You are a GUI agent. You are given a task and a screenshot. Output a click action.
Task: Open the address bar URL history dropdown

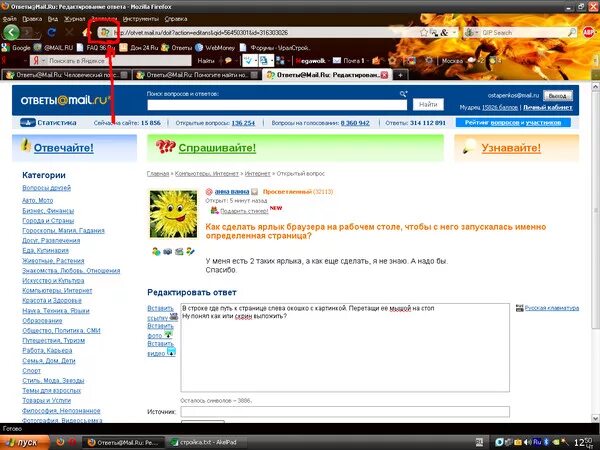tap(454, 33)
